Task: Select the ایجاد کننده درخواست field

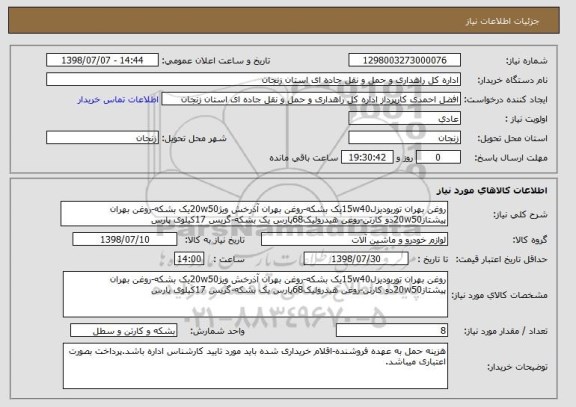Action: tap(311, 100)
